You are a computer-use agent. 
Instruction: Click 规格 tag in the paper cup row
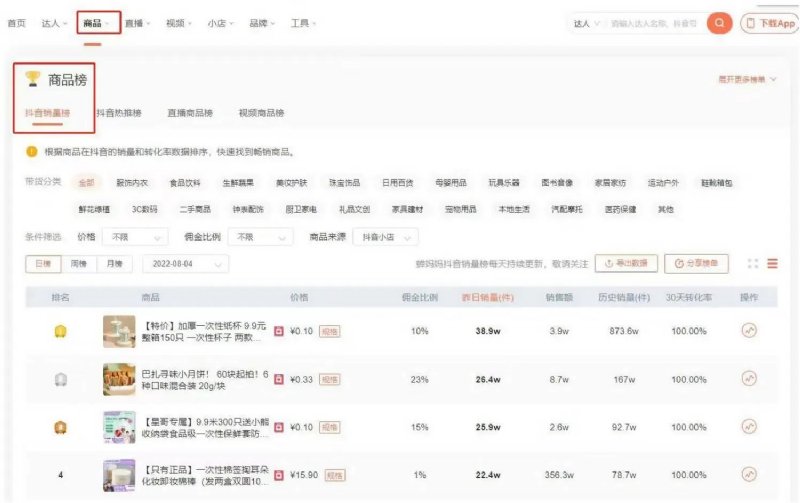tap(330, 332)
